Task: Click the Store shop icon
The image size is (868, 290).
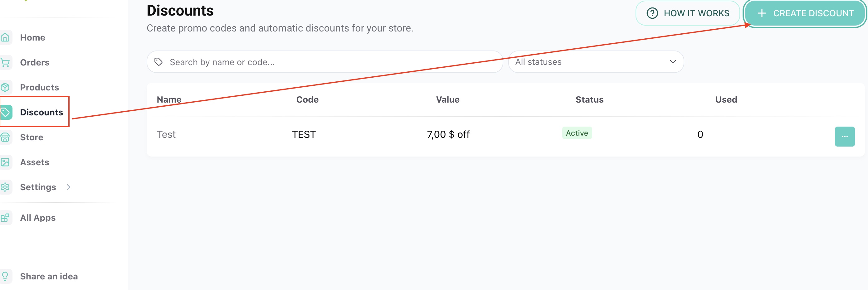Action: (x=5, y=137)
